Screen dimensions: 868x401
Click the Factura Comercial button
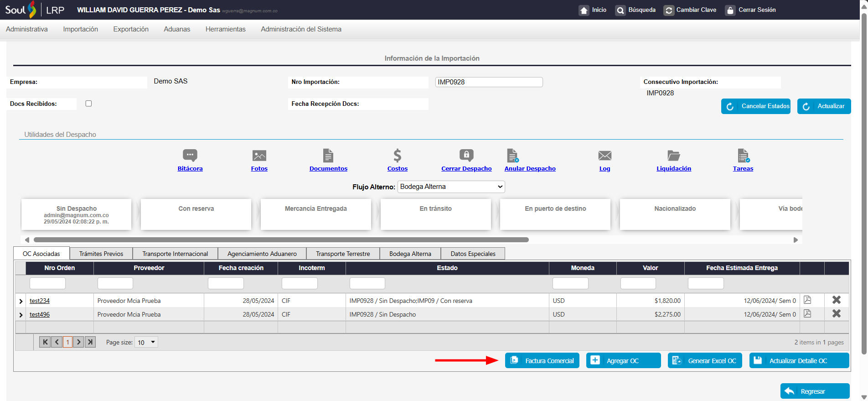pyautogui.click(x=542, y=360)
